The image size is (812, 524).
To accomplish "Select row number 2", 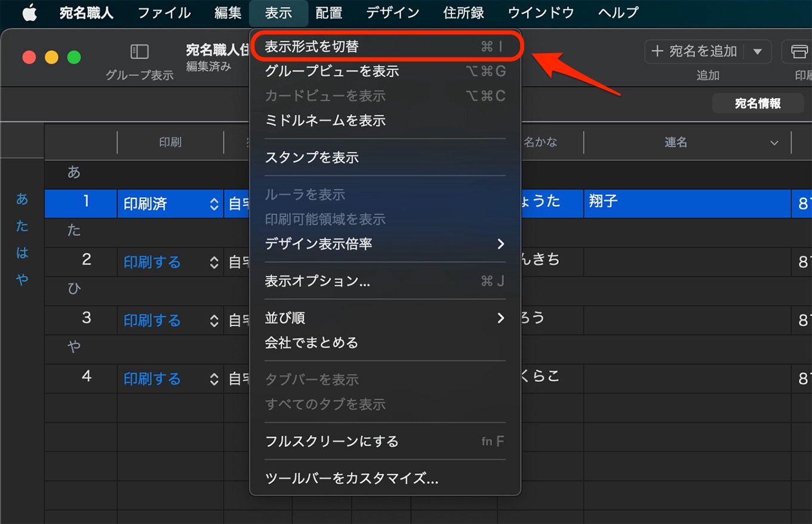I will pyautogui.click(x=87, y=259).
